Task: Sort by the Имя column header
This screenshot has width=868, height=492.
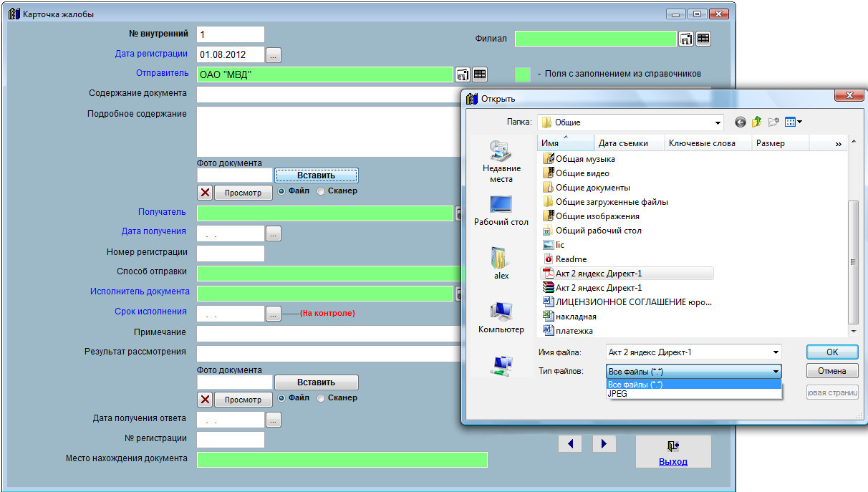Action: coord(566,143)
